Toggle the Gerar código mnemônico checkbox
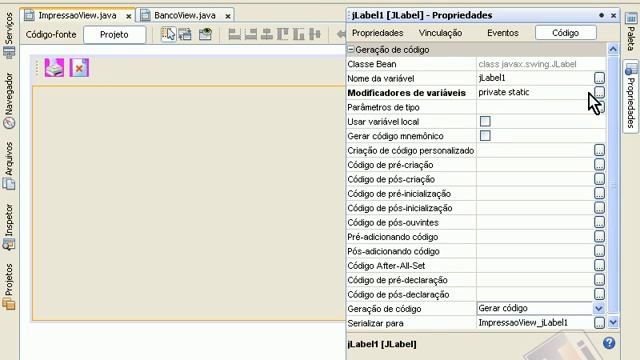Viewport: 640px width, 360px height. click(485, 136)
